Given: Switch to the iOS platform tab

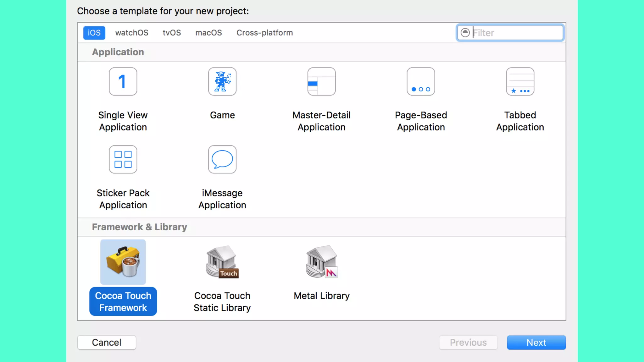Looking at the screenshot, I should tap(94, 33).
